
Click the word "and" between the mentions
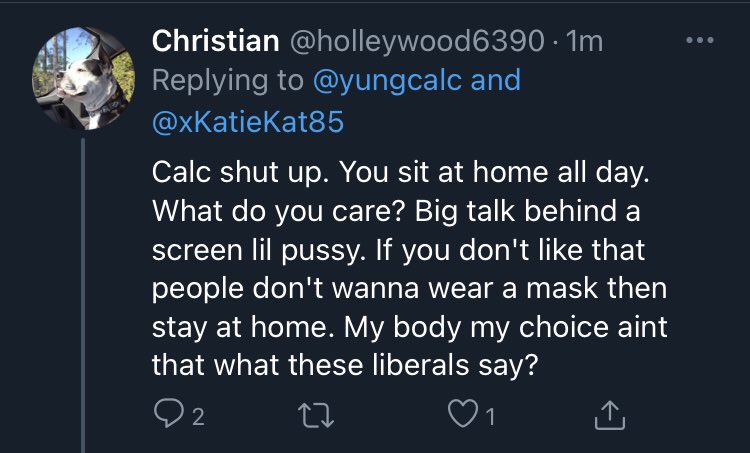[496, 81]
